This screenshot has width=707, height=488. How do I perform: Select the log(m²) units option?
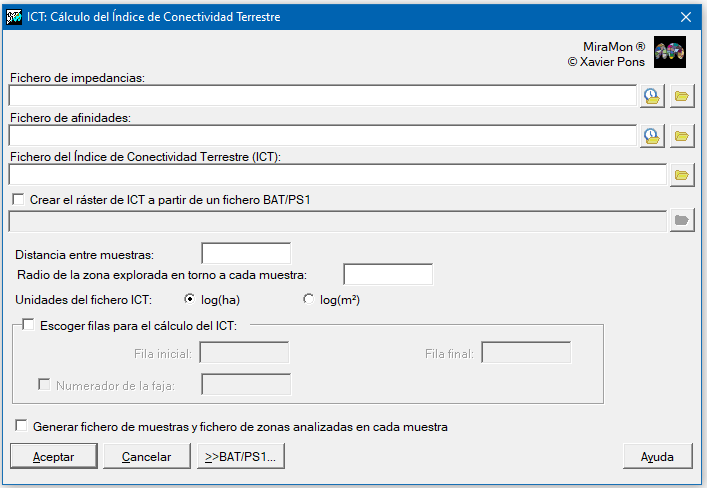[x=308, y=299]
